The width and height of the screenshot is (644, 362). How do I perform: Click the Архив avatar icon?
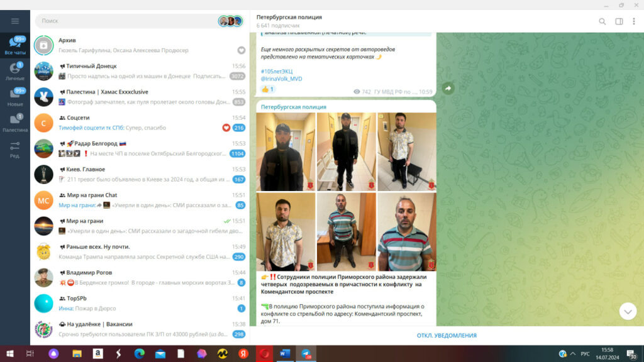coord(43,45)
